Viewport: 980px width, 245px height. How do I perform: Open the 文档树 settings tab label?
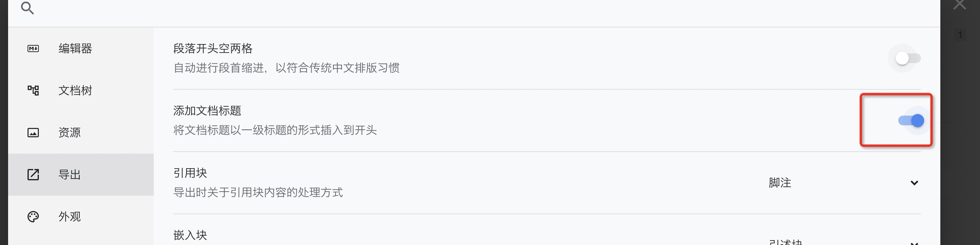(x=75, y=90)
